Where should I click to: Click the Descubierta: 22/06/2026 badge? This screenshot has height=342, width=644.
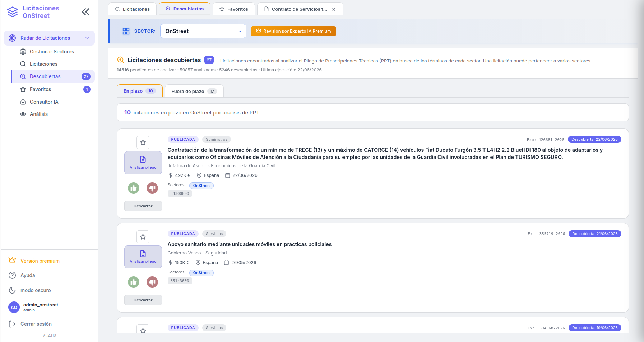(594, 139)
